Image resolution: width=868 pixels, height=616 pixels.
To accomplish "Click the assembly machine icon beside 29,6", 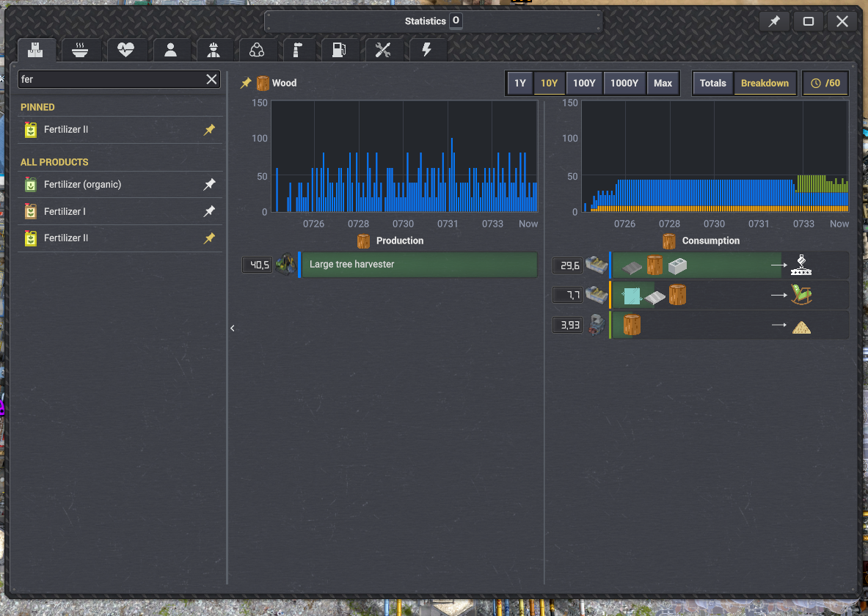I will (597, 265).
